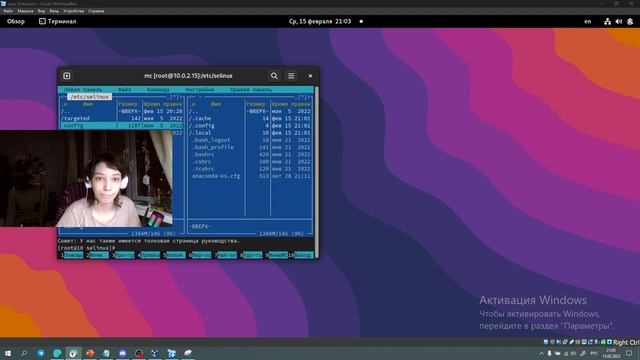The width and height of the screenshot is (640, 360).
Task: Click the left panel 'Имя' column header
Action: 88,104
